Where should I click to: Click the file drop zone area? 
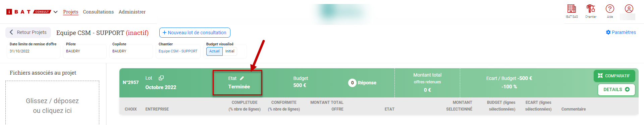pos(52,102)
